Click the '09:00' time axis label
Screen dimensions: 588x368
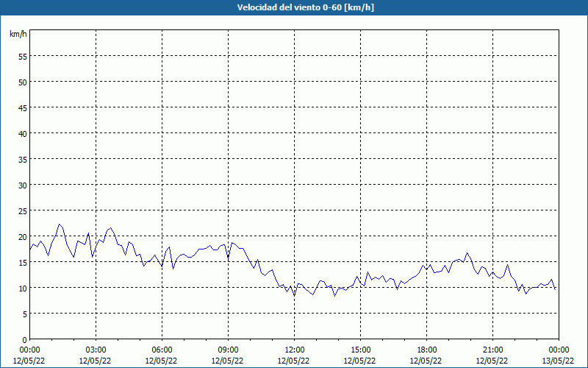(228, 350)
